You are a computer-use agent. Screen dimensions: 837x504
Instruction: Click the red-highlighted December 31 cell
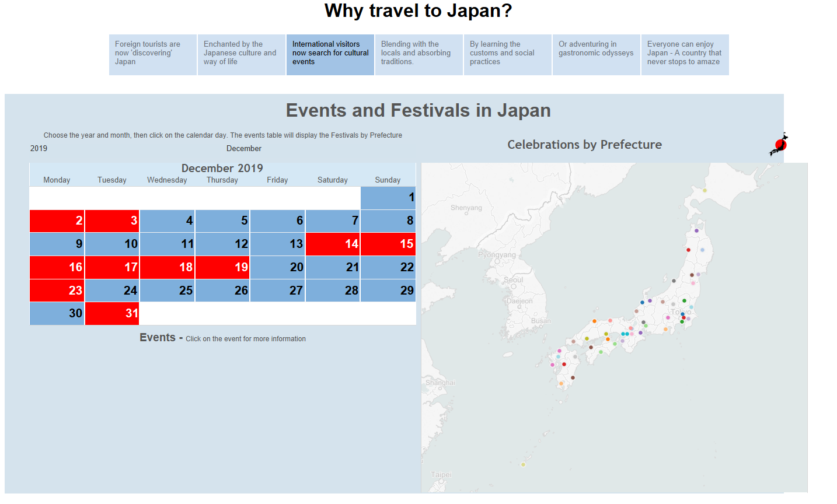click(111, 313)
